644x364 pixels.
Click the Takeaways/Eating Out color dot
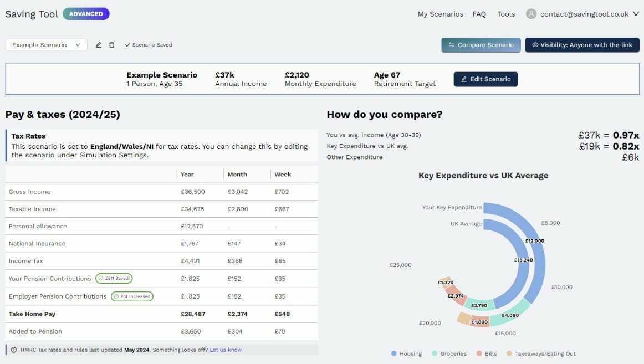click(x=510, y=353)
